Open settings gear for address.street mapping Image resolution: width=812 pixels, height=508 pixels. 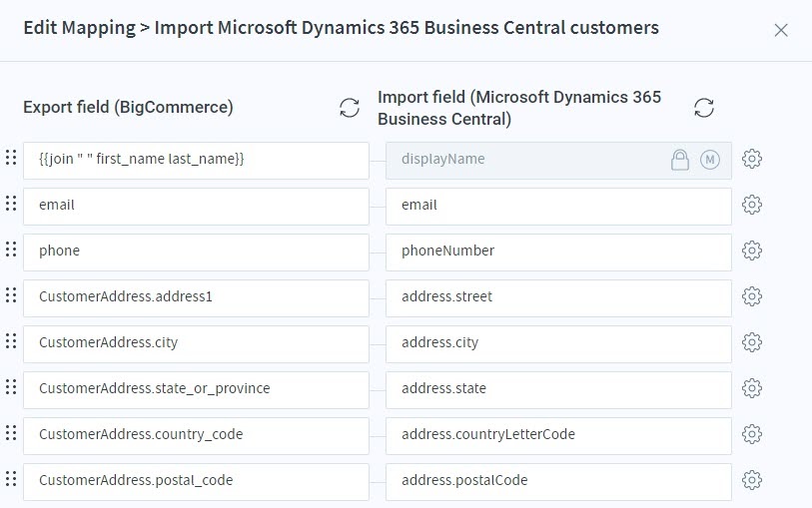coord(751,296)
